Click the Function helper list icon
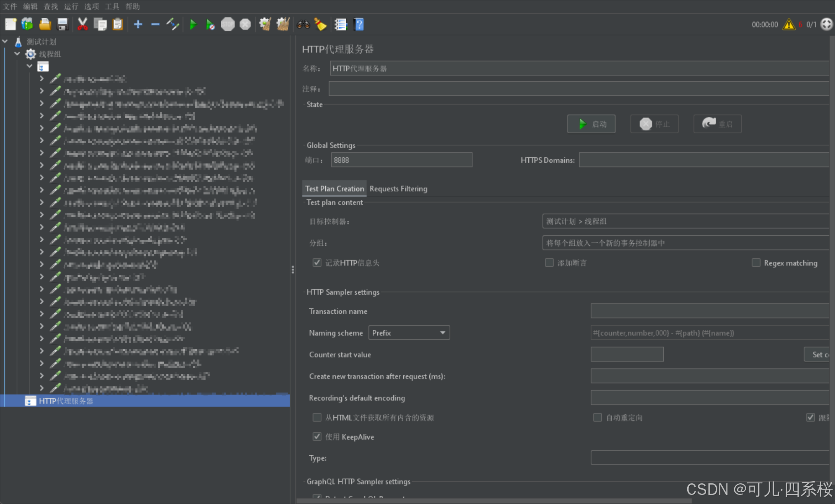This screenshot has width=835, height=504. 341,24
